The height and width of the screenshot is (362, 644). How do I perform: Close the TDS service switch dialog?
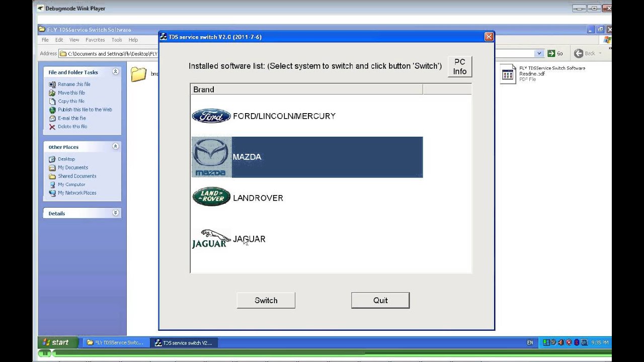click(489, 37)
